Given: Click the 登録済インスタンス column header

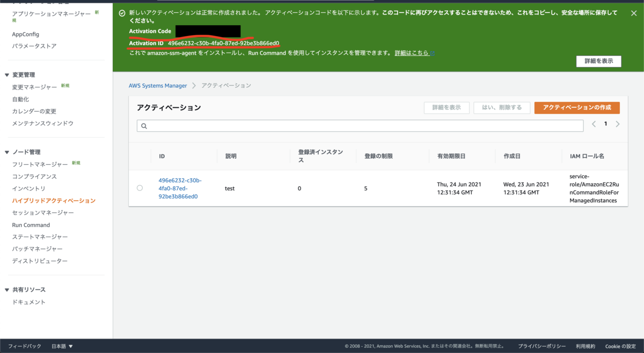Looking at the screenshot, I should coord(320,156).
